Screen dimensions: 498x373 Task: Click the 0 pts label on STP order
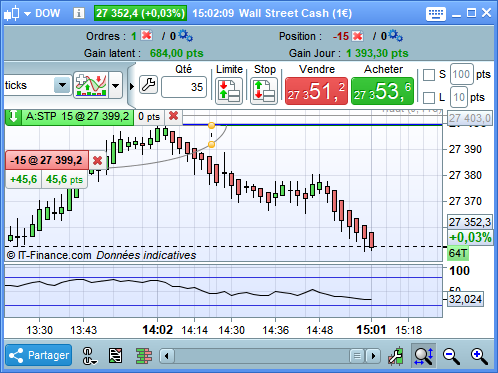[x=149, y=117]
